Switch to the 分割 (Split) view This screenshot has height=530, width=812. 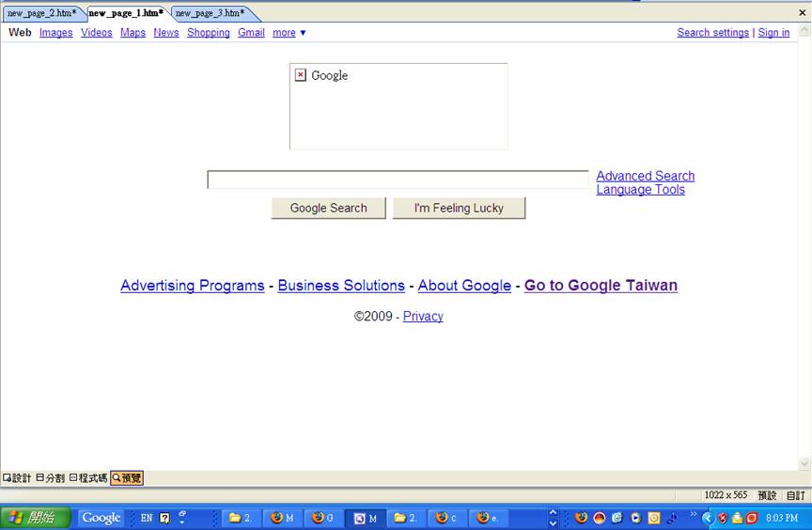coord(50,477)
